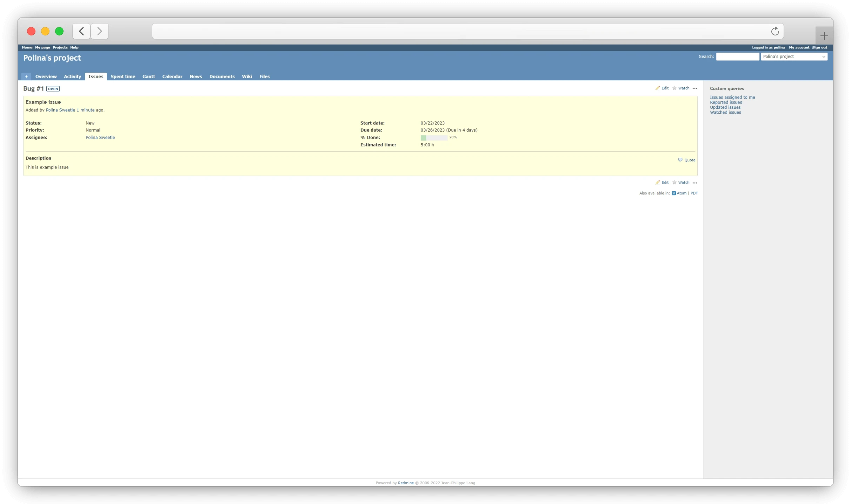Toggle watching the issue via lower Watch star
Viewport: 851px width, 504px height.
point(674,182)
